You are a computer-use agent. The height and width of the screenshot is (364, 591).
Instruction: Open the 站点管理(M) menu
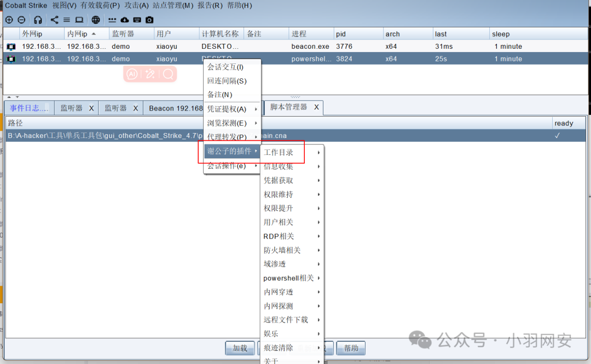coord(173,5)
